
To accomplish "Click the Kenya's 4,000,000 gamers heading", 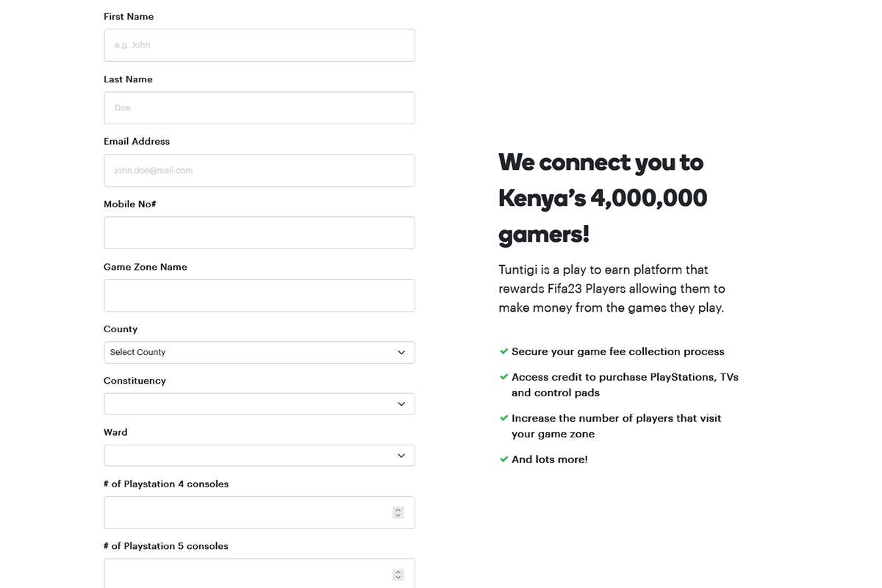I will [x=603, y=198].
